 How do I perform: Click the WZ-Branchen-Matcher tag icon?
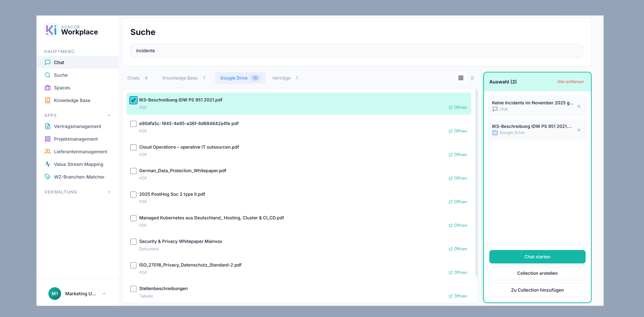(x=48, y=177)
